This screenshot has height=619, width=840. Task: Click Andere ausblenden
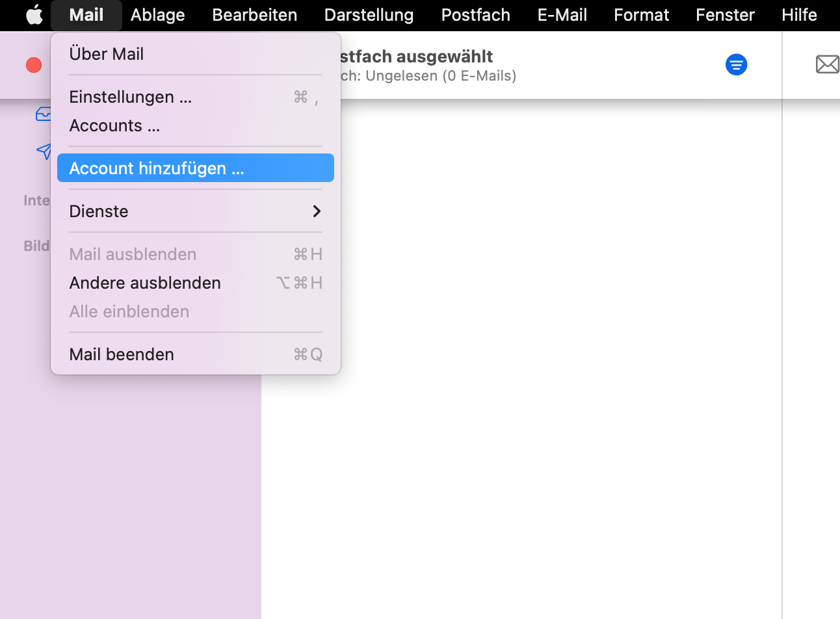[x=196, y=283]
